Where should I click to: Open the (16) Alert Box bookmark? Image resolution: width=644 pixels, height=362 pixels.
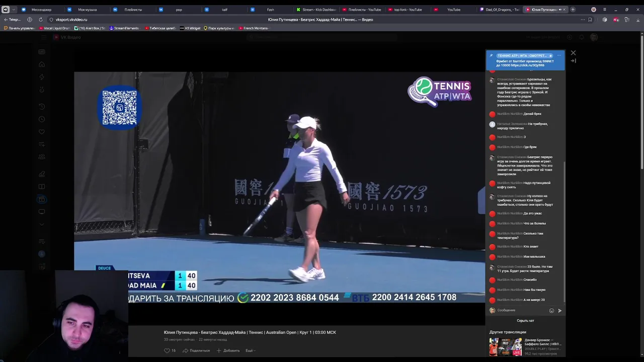click(90, 28)
